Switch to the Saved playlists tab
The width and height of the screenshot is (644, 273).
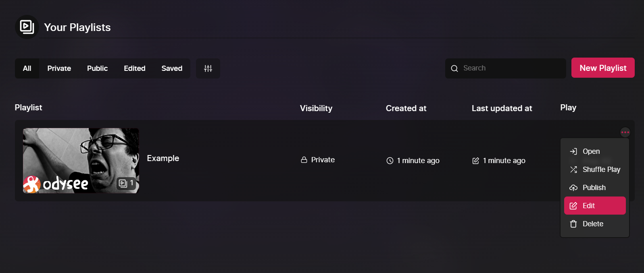172,68
